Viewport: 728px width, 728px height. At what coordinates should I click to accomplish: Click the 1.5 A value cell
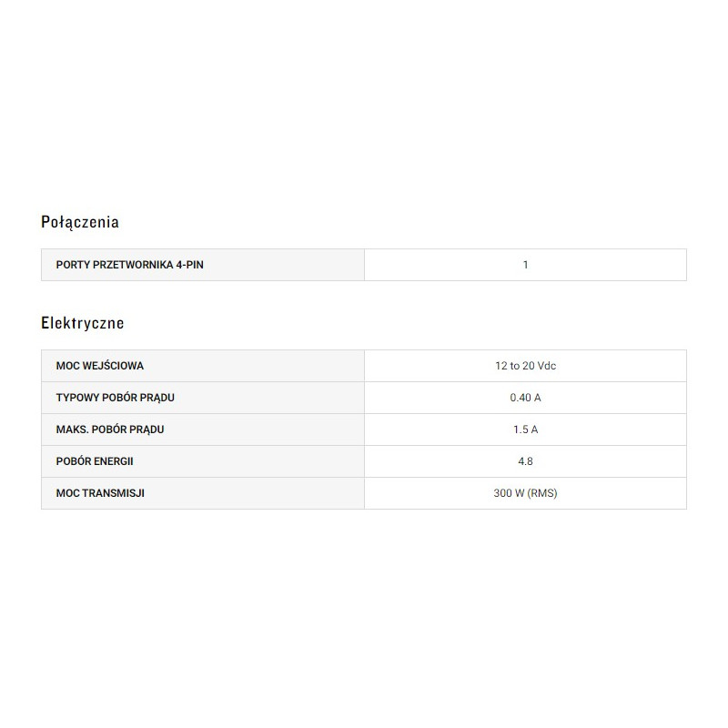525,430
